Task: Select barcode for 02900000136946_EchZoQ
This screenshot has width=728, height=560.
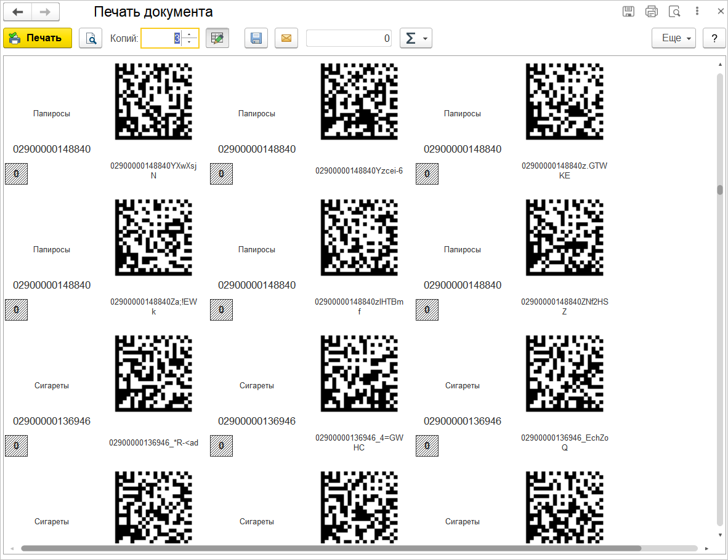Action: [x=565, y=374]
